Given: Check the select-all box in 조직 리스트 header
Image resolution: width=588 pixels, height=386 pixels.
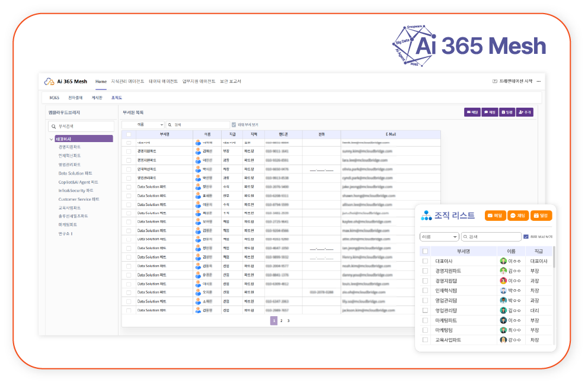Looking at the screenshot, I should tap(425, 251).
